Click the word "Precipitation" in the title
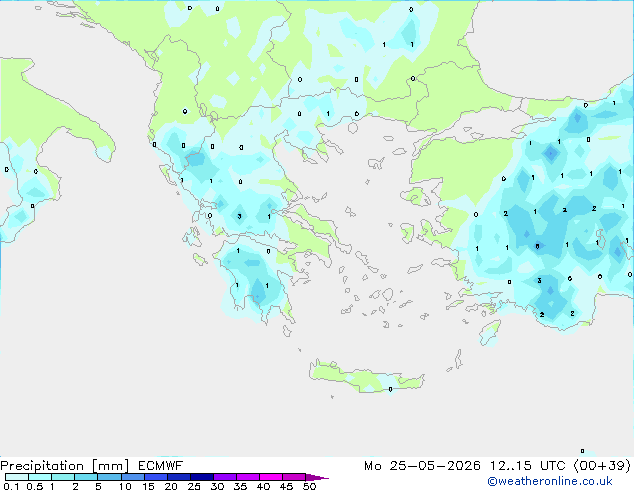 42,466
